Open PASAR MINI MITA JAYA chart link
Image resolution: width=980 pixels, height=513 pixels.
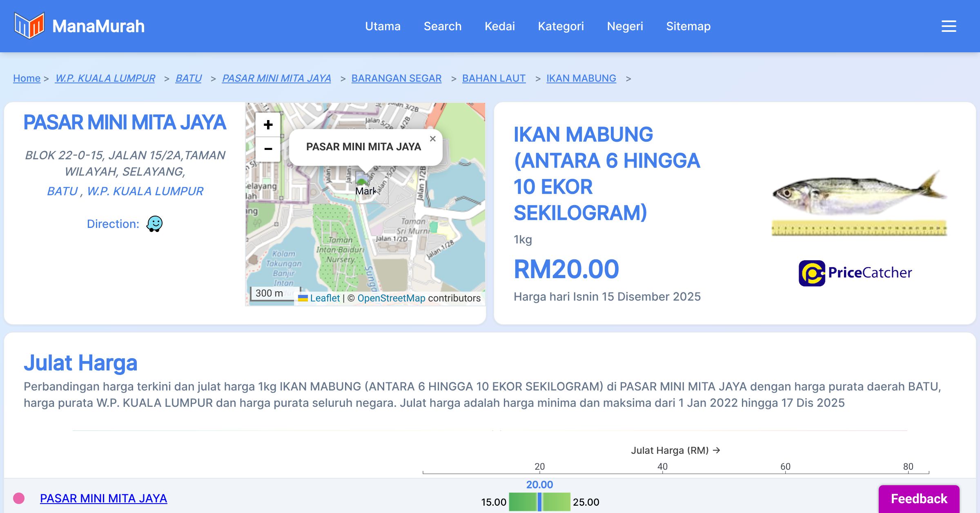[x=103, y=498]
